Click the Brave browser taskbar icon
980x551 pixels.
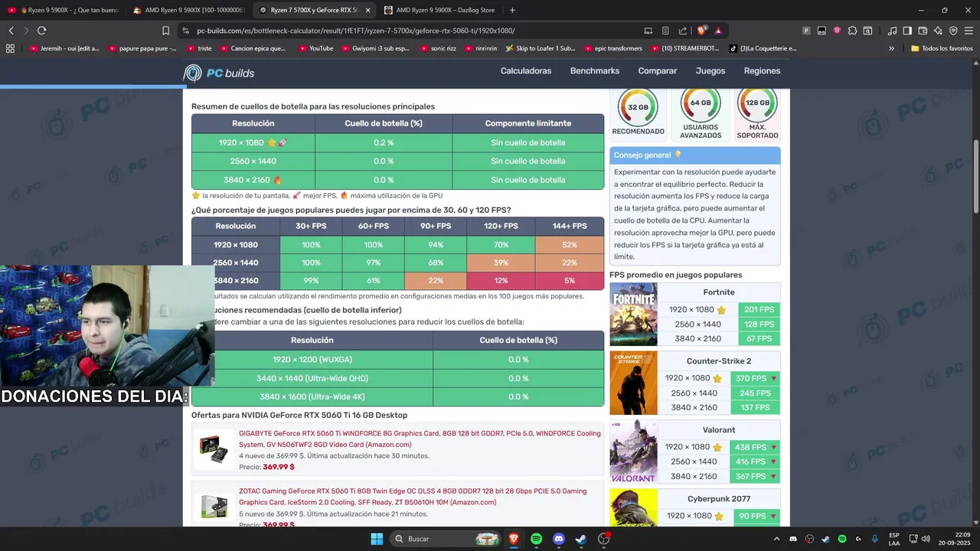(513, 539)
